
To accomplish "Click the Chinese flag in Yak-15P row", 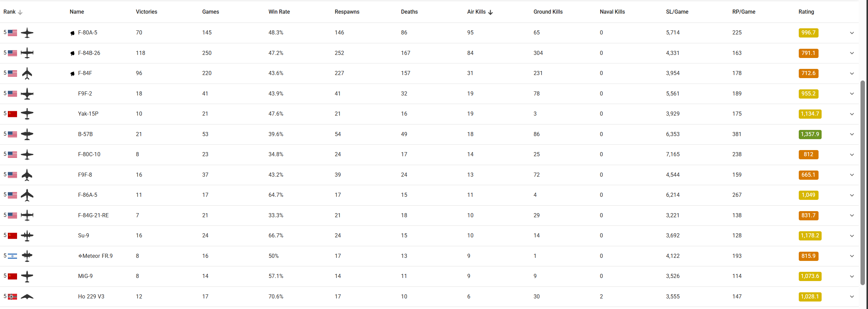I will [13, 114].
